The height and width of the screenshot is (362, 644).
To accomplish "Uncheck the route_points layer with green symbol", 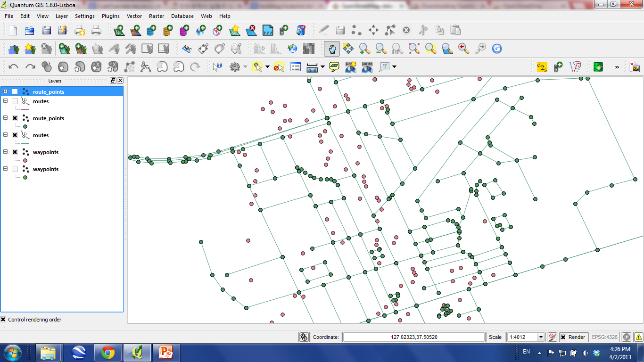I will coord(15,118).
